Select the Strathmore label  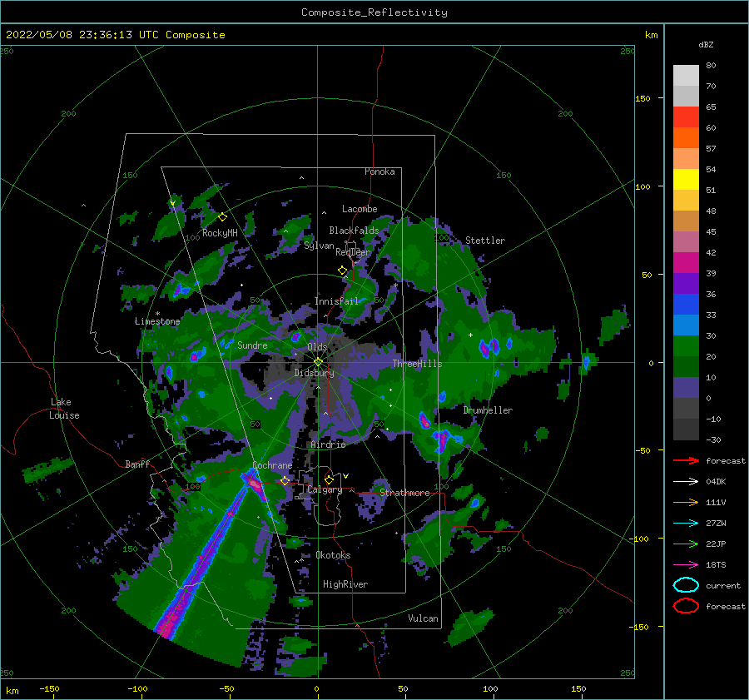pyautogui.click(x=404, y=493)
